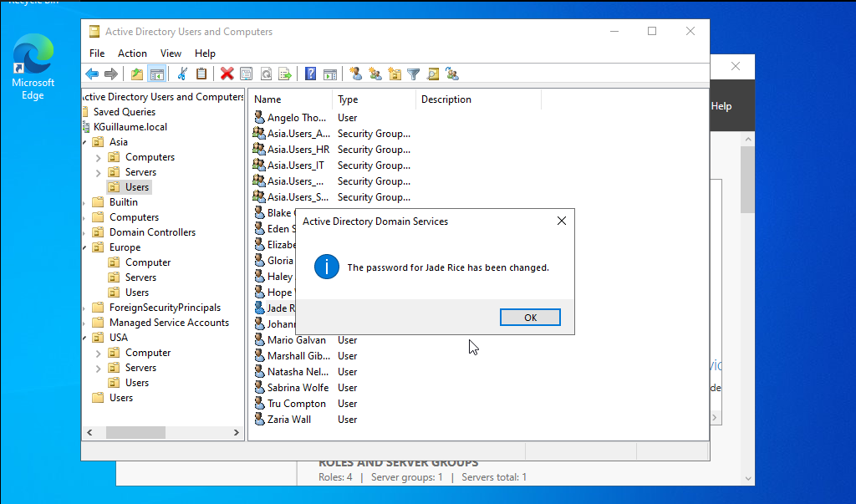Click the blue Help question mark icon
The width and height of the screenshot is (856, 504).
click(310, 74)
